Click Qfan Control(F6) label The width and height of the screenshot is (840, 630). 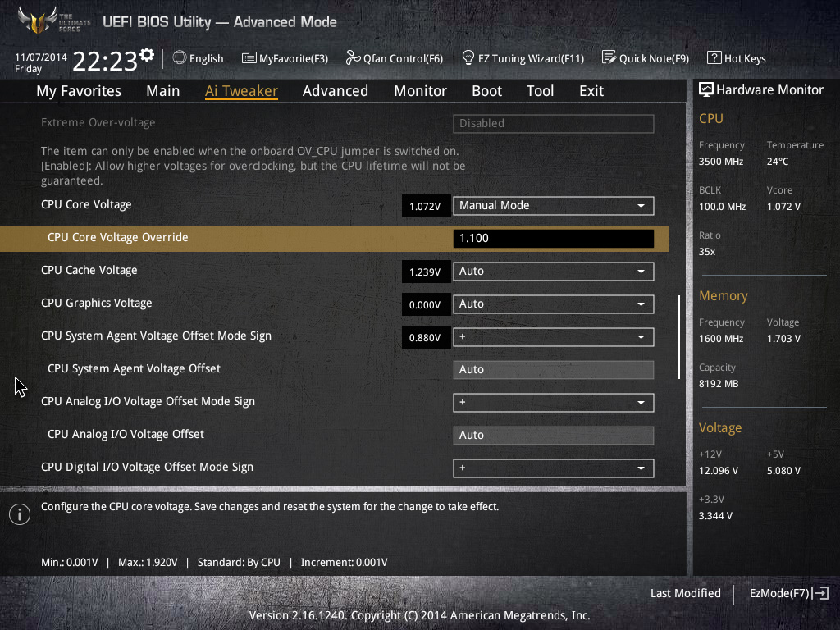click(x=403, y=58)
